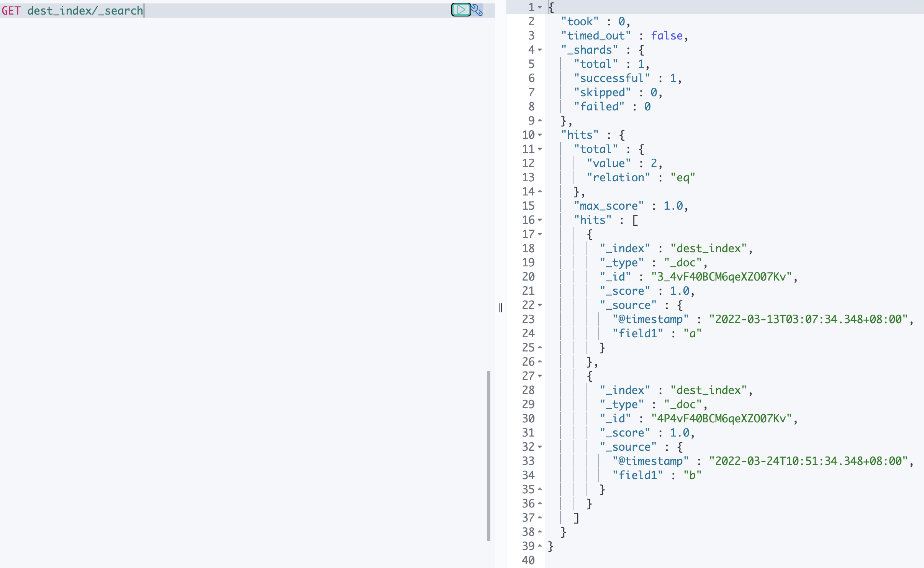Click the closing fold arrow on line 39
Image resolution: width=924 pixels, height=568 pixels.
coord(540,546)
